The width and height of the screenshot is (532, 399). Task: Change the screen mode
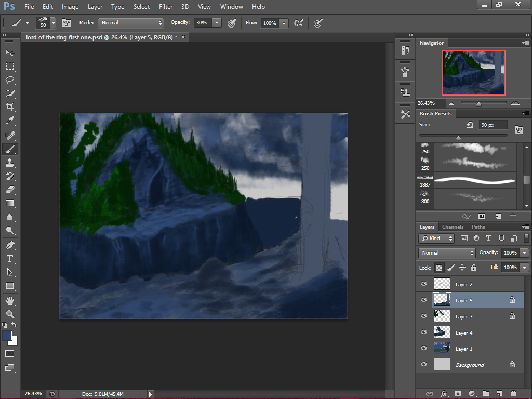tap(10, 368)
